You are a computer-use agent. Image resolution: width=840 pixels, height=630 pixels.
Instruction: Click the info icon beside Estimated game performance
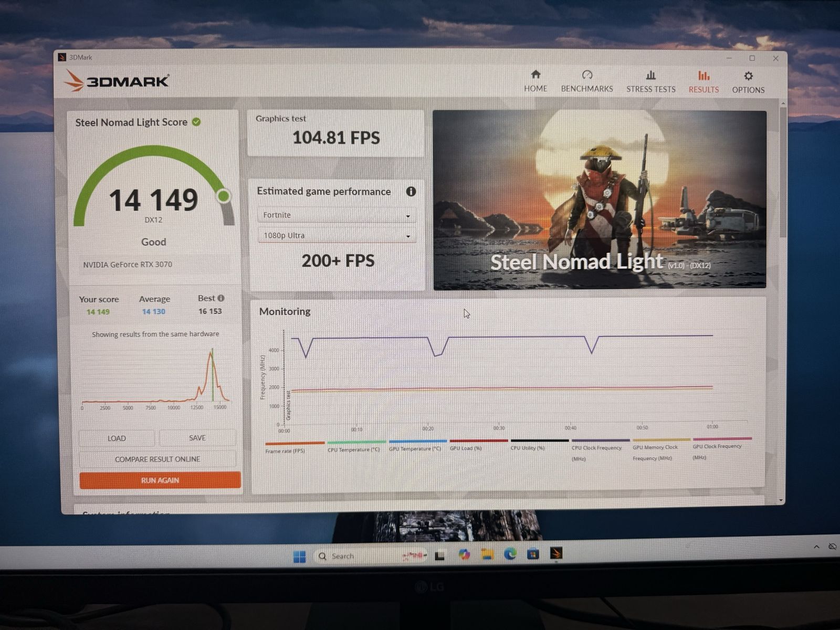[x=411, y=192]
